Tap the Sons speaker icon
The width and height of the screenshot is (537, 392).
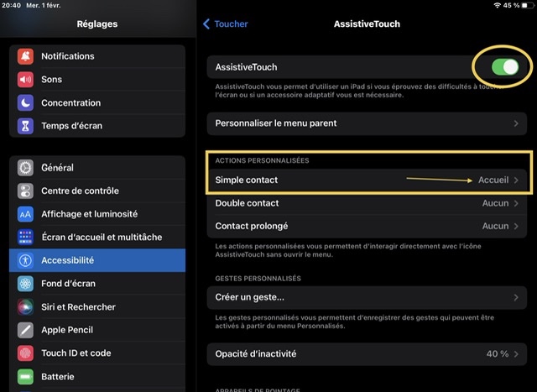pos(26,80)
